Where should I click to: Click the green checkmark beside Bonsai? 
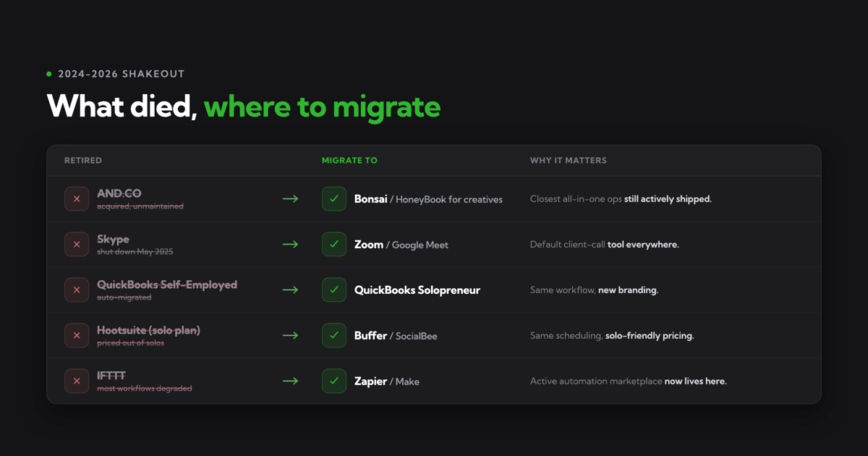pyautogui.click(x=334, y=198)
